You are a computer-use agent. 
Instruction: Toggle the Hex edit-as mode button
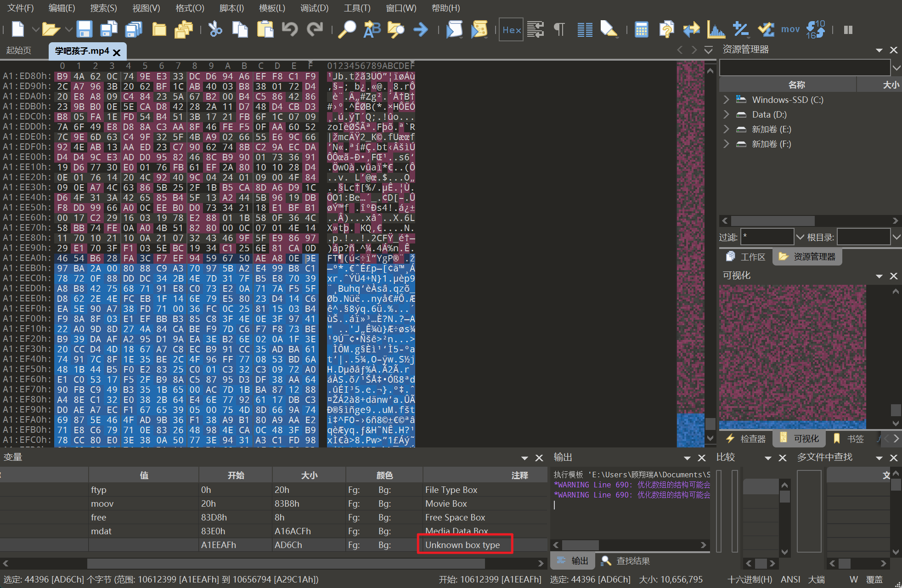click(511, 29)
